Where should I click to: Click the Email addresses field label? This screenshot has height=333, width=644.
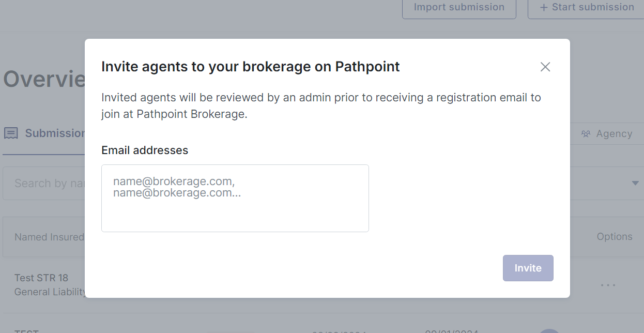pyautogui.click(x=145, y=150)
